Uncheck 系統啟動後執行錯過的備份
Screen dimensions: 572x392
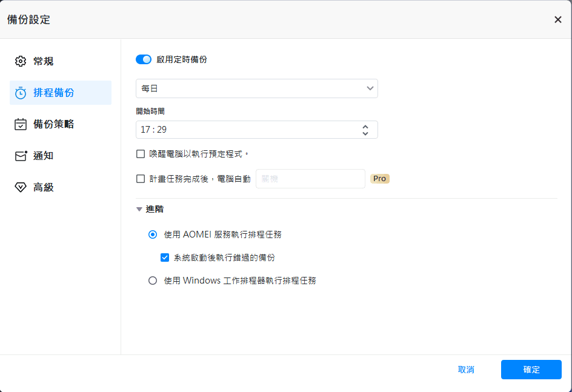click(165, 257)
